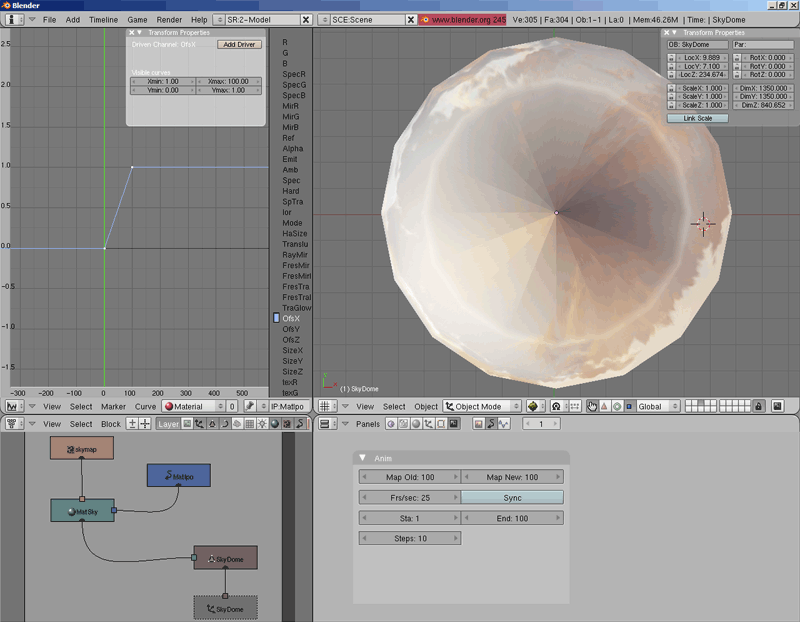
Task: Open the Scene context icon
Action: tap(453, 424)
